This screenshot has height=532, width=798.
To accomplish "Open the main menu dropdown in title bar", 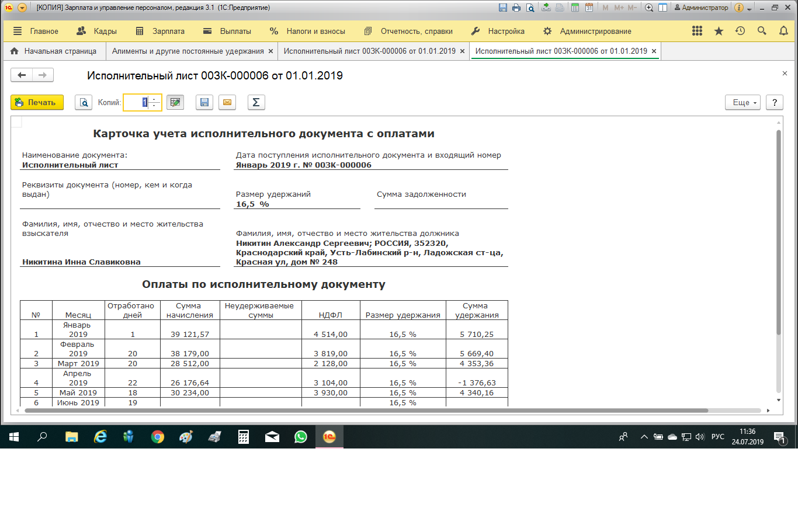I will tap(22, 8).
